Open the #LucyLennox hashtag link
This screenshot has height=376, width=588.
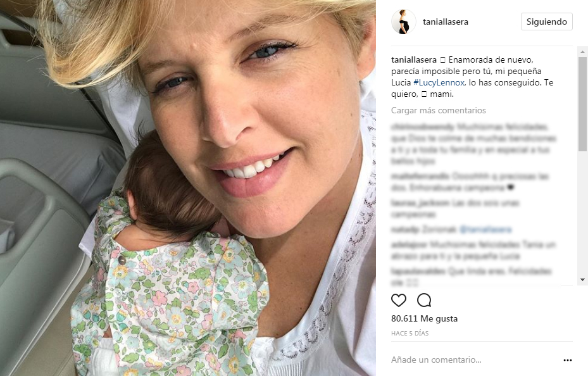coord(439,82)
